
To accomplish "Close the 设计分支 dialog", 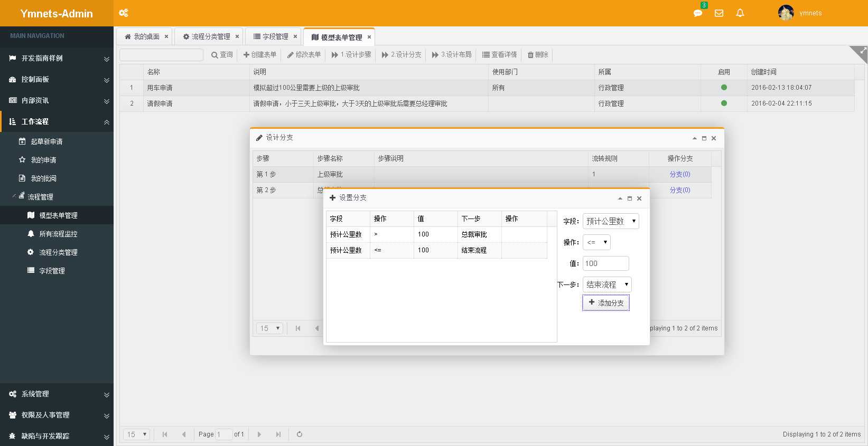I will tap(714, 138).
